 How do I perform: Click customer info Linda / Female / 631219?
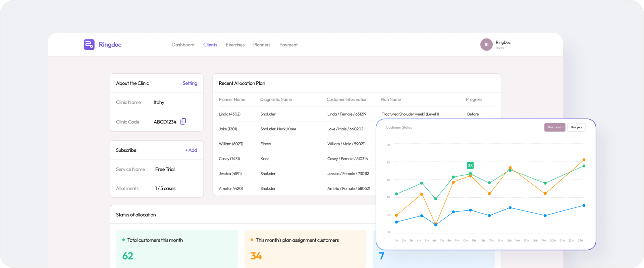347,114
